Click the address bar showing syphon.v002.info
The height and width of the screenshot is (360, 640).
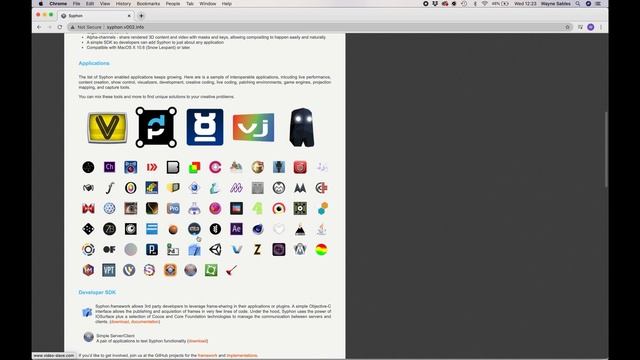pos(320,27)
